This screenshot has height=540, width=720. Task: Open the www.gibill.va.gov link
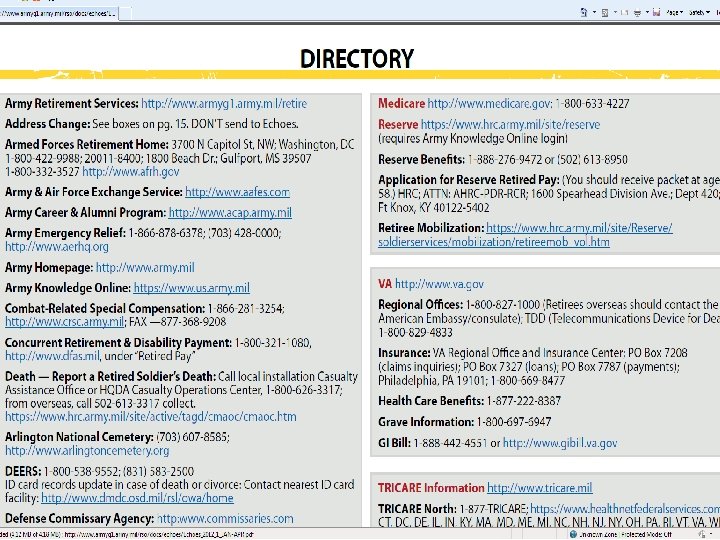click(x=560, y=443)
